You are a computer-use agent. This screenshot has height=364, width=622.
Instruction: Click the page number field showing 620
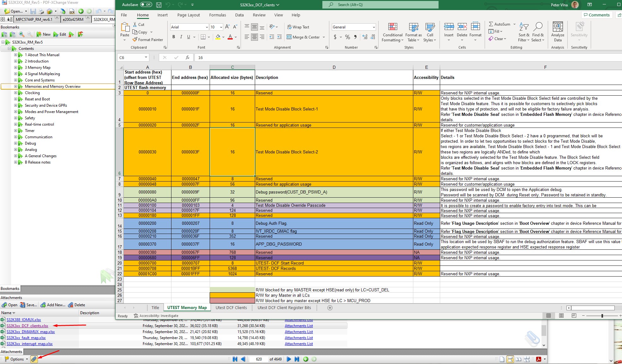pos(258,359)
